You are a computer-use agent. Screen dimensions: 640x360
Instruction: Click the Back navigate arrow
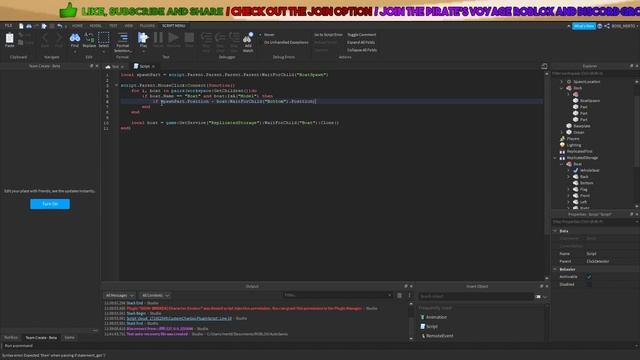(45, 40)
